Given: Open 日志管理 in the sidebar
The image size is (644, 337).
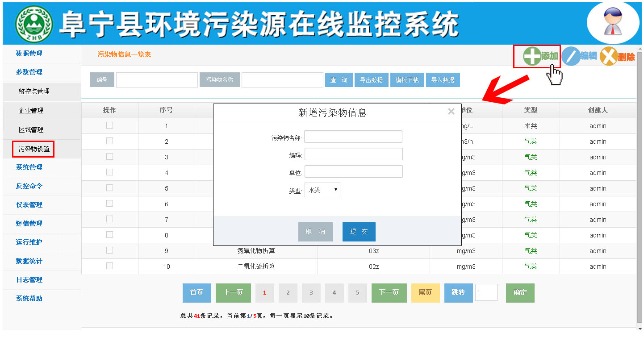Looking at the screenshot, I should 29,280.
